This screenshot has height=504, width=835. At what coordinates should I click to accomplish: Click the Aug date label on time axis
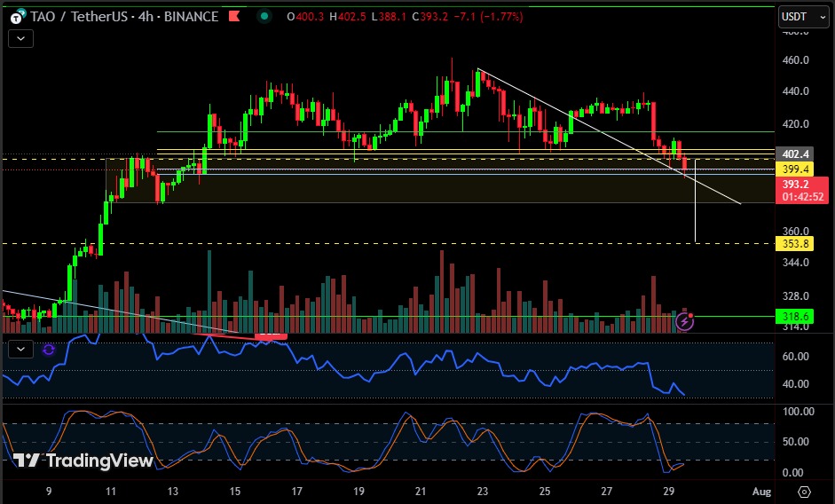click(761, 492)
